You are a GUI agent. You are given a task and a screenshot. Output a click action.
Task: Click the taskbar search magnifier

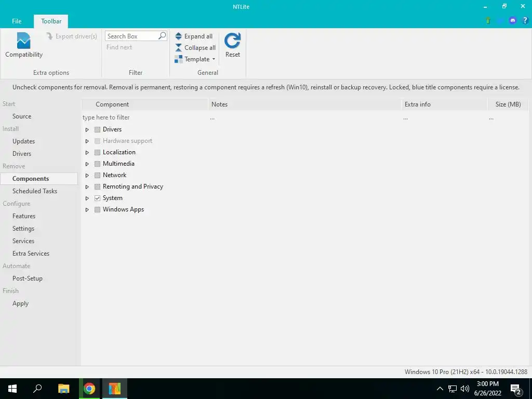click(37, 389)
